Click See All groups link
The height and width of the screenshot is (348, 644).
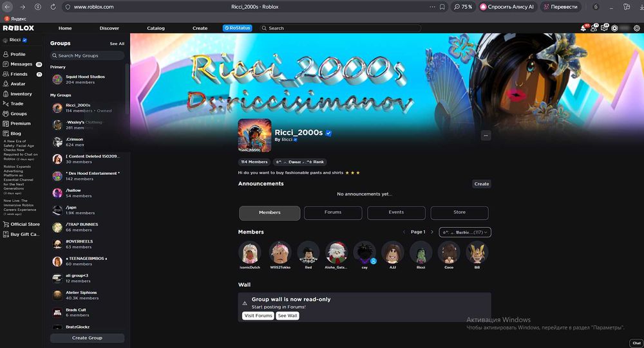coord(117,44)
